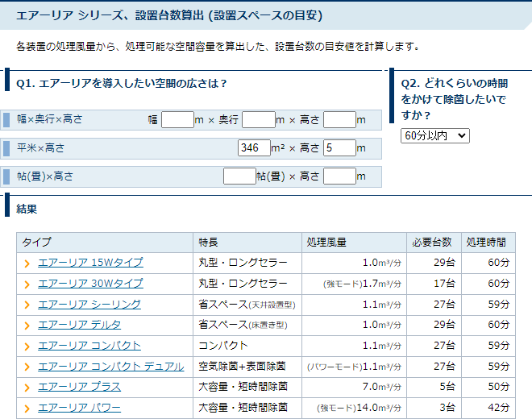Open the エアーリア シーリング link
Screen dimensions: 532x419
(89, 304)
